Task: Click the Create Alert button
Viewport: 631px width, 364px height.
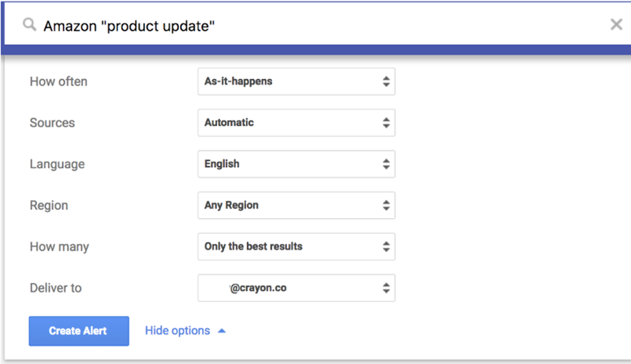Action: pyautogui.click(x=78, y=331)
